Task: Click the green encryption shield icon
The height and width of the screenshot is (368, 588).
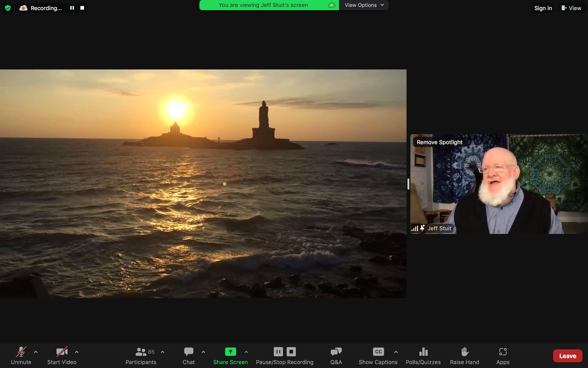Action: (x=8, y=8)
